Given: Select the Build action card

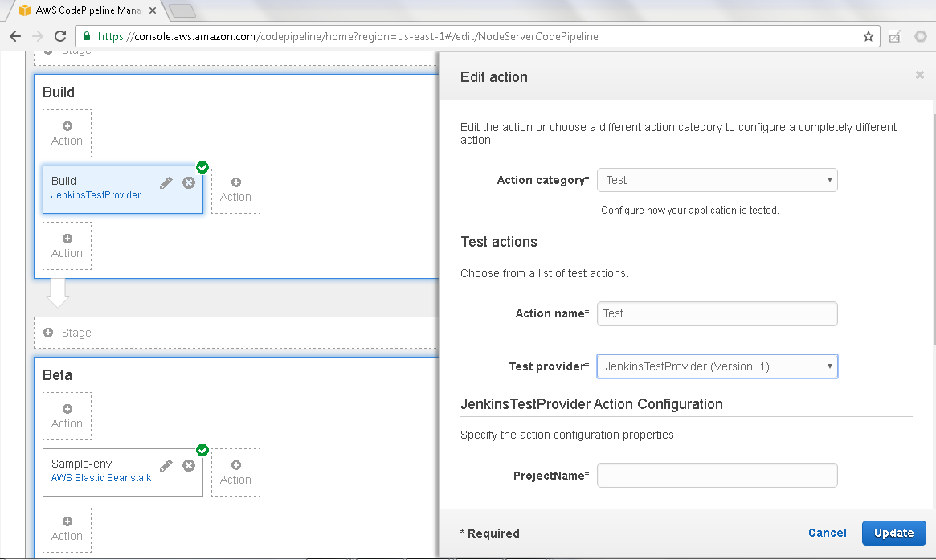Looking at the screenshot, I should 123,190.
